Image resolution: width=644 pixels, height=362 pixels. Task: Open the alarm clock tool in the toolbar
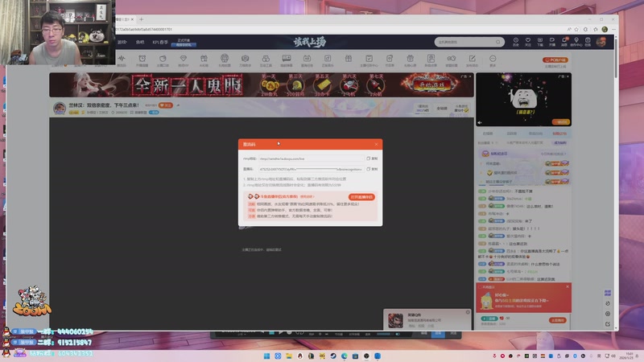click(x=142, y=58)
